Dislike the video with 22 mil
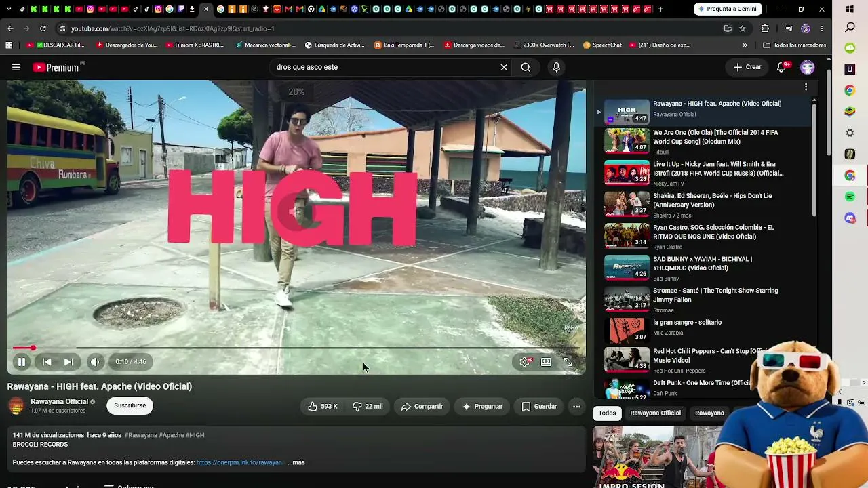Image resolution: width=868 pixels, height=488 pixels. [x=368, y=407]
